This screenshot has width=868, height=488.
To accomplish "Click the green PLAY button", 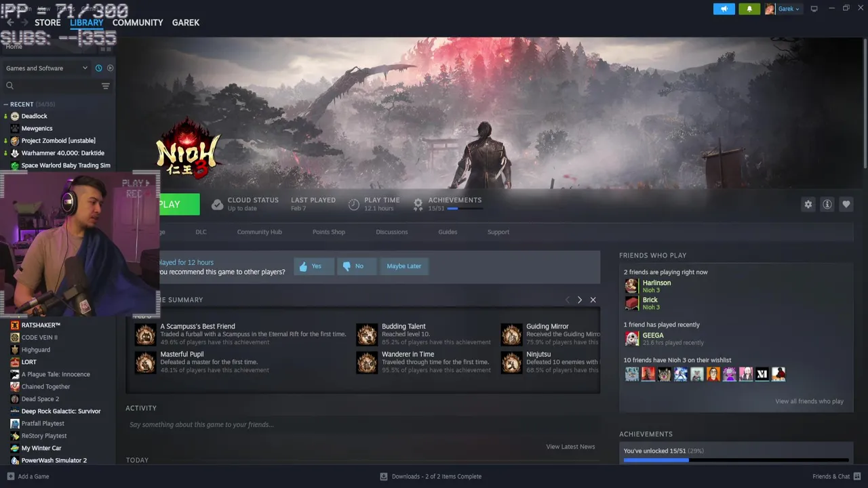I will [x=179, y=204].
